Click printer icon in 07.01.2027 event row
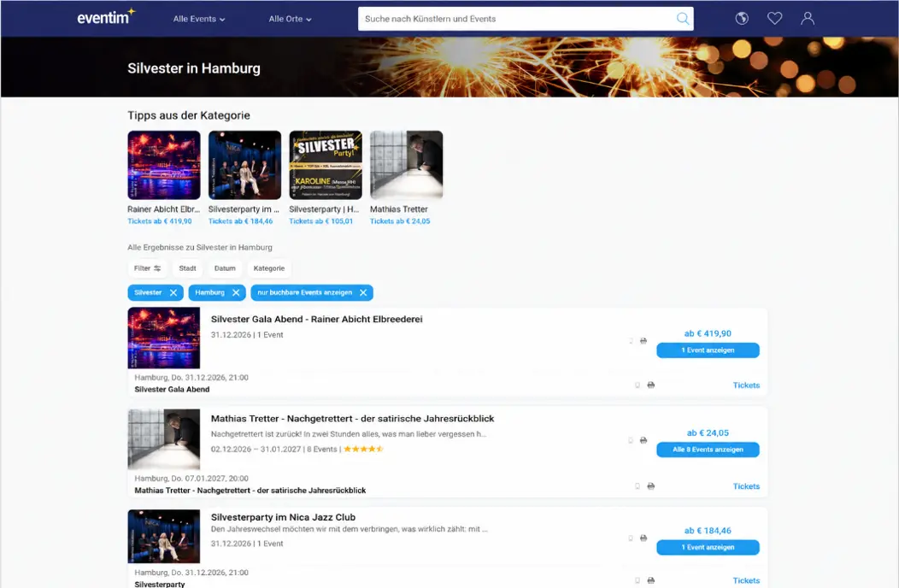This screenshot has width=899, height=588. pyautogui.click(x=650, y=486)
